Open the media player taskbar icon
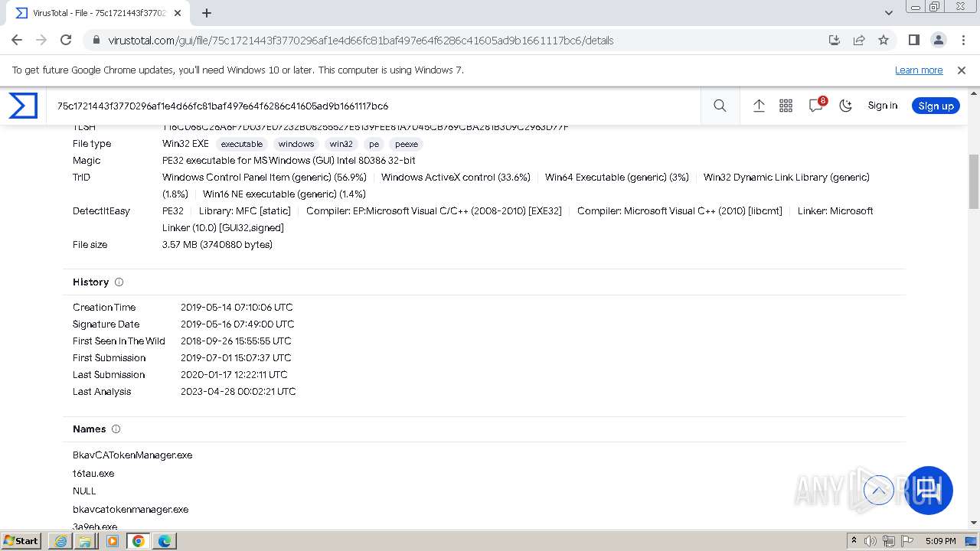 [x=113, y=540]
